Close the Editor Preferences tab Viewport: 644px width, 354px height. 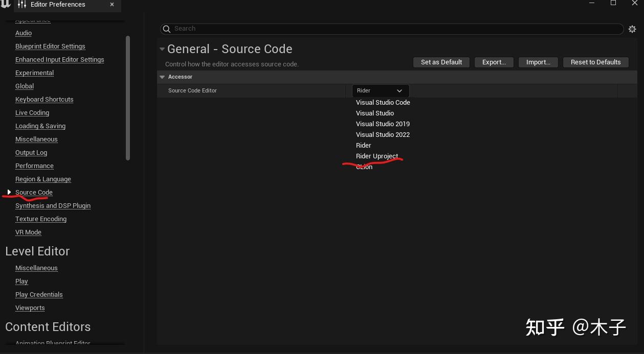pos(112,5)
